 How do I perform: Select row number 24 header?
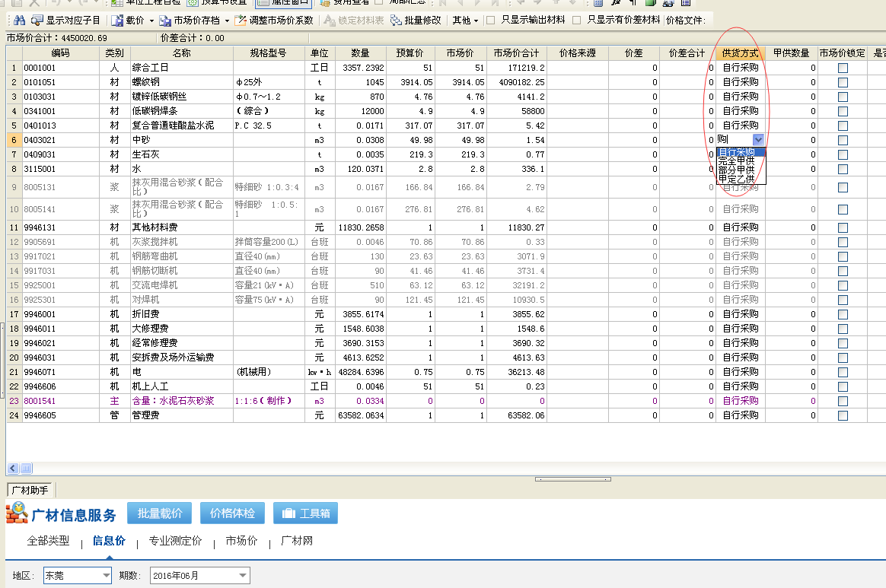[14, 416]
